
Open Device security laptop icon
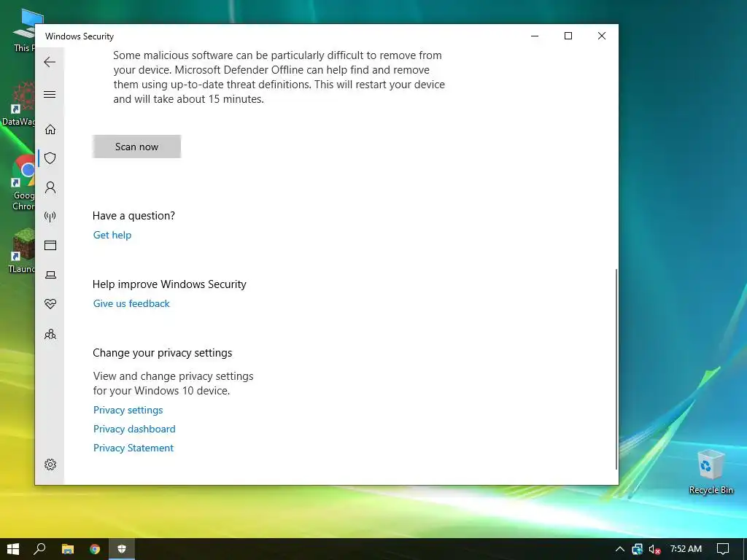click(50, 275)
